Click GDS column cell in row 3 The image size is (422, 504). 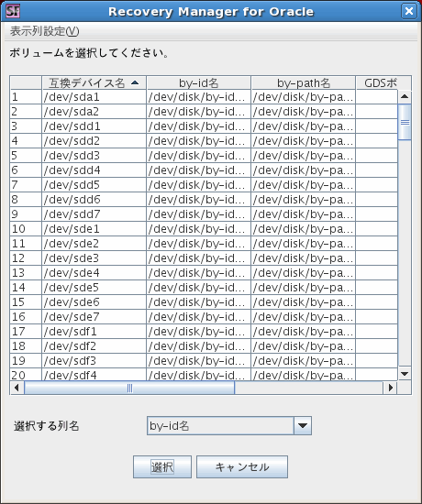click(x=377, y=126)
